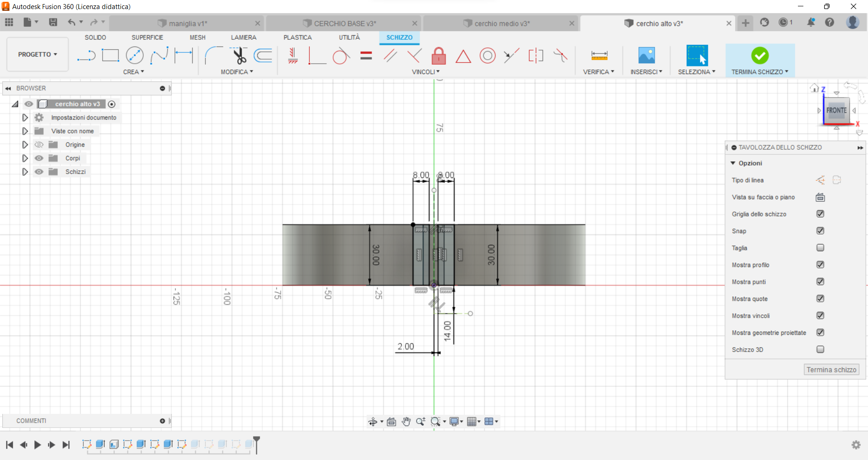868x460 pixels.
Task: Select the Pan tool in the navigation bar
Action: pos(406,421)
